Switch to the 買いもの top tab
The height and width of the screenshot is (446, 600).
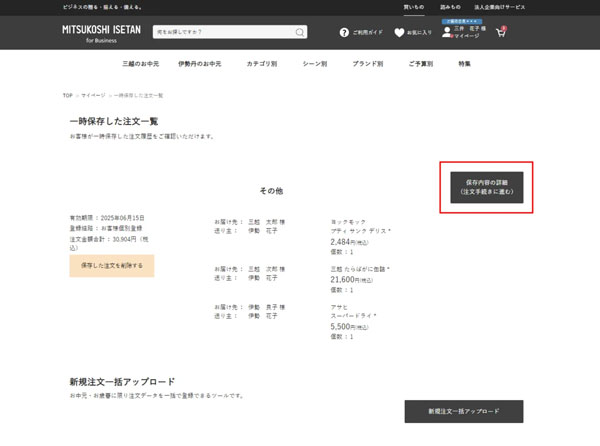point(414,6)
